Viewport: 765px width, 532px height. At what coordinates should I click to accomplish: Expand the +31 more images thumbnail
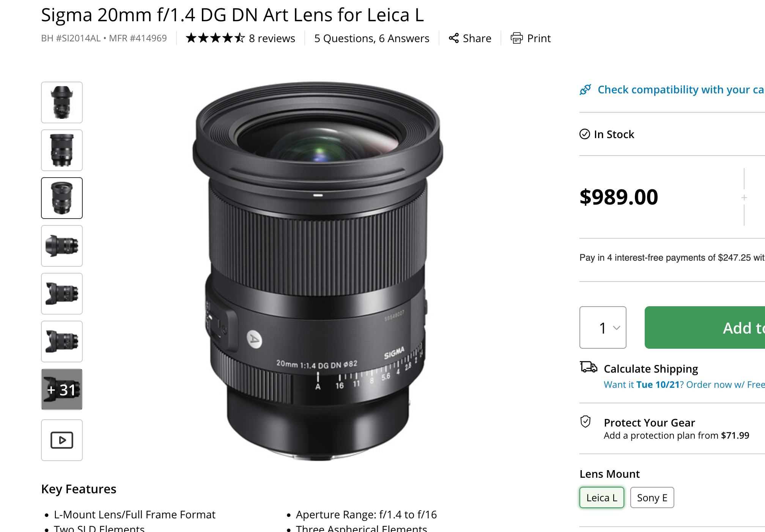point(62,389)
